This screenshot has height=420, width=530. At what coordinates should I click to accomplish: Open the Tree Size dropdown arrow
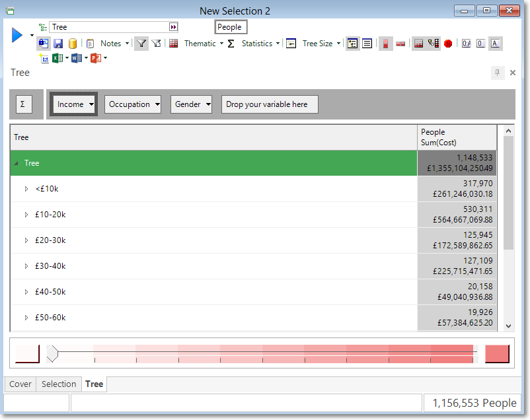coord(338,44)
